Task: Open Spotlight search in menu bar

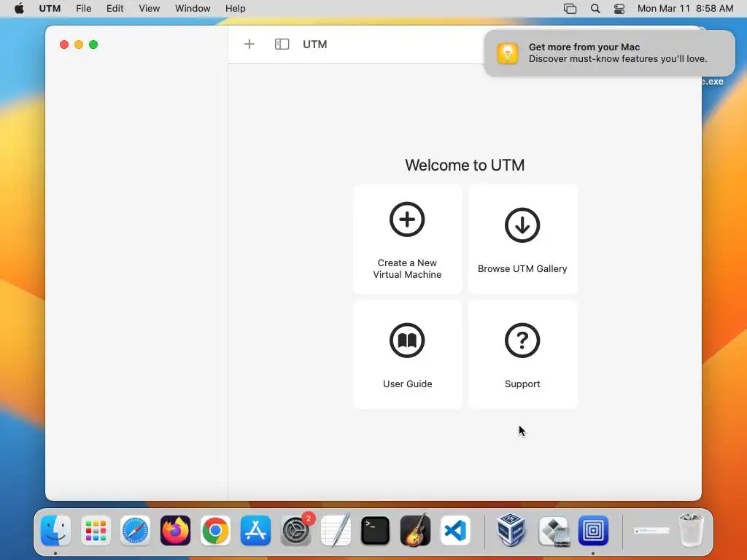Action: click(595, 9)
